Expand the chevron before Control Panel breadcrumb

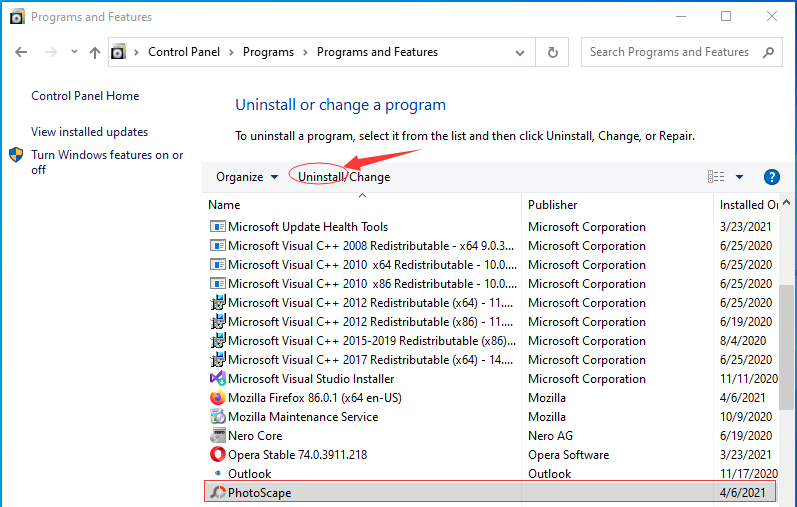(x=136, y=52)
